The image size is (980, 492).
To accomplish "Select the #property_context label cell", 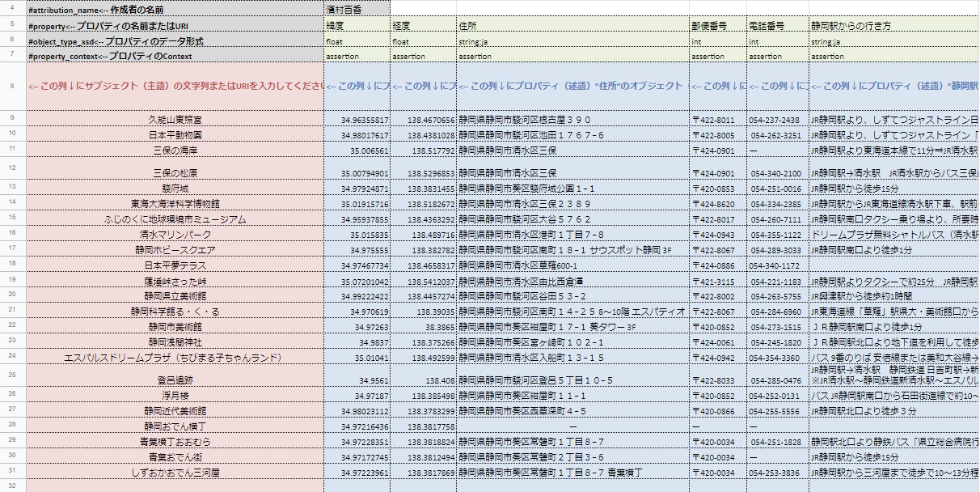I will tap(175, 57).
